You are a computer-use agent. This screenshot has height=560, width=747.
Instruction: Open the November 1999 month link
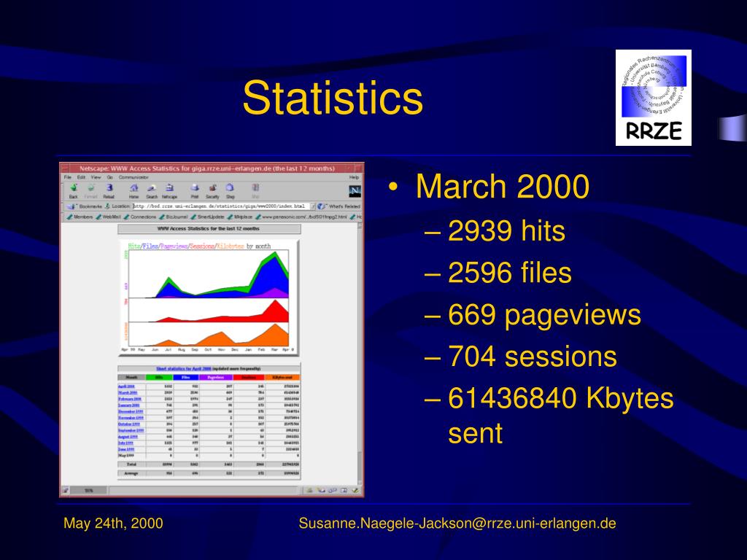tap(131, 418)
